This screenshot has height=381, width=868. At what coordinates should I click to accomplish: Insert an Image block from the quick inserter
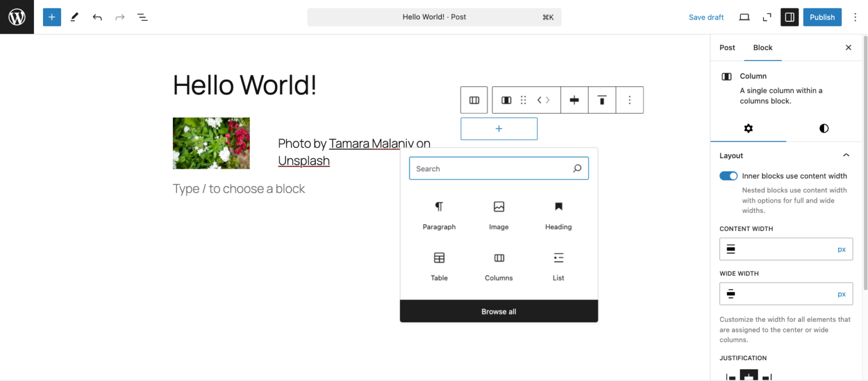(x=498, y=214)
